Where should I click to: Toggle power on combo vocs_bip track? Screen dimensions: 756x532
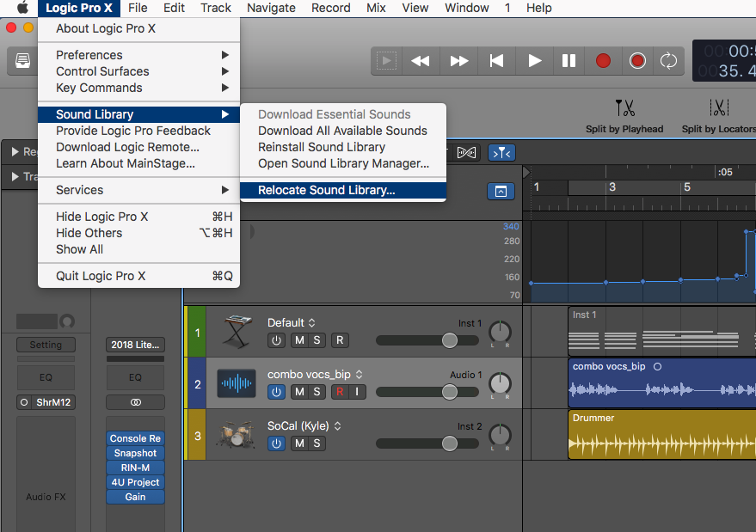point(276,392)
